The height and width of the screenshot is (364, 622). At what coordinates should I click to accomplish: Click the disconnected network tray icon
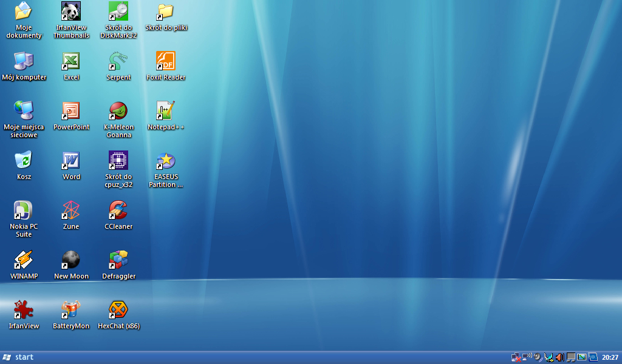click(516, 357)
